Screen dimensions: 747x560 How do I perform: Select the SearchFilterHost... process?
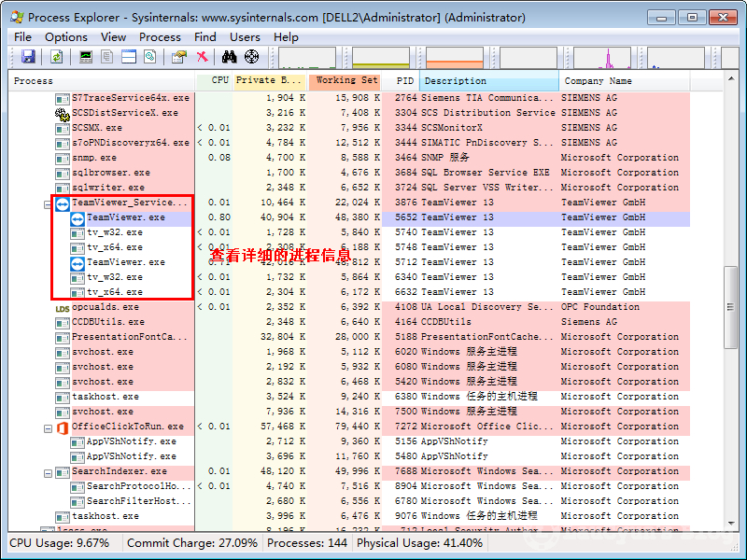(x=138, y=501)
